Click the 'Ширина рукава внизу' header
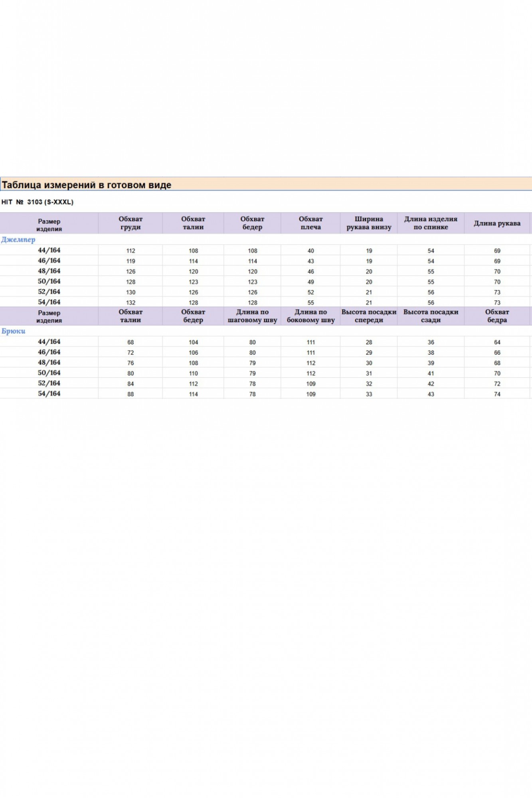532x798 pixels. click(369, 223)
